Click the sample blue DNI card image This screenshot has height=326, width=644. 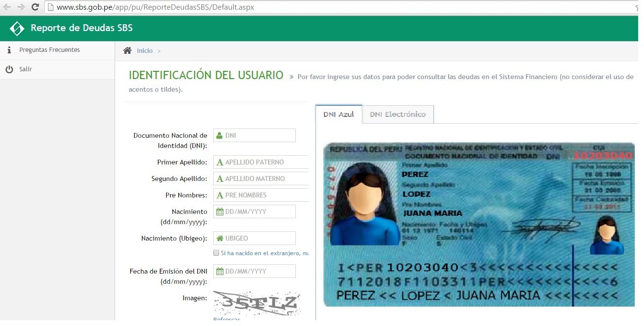tap(478, 224)
